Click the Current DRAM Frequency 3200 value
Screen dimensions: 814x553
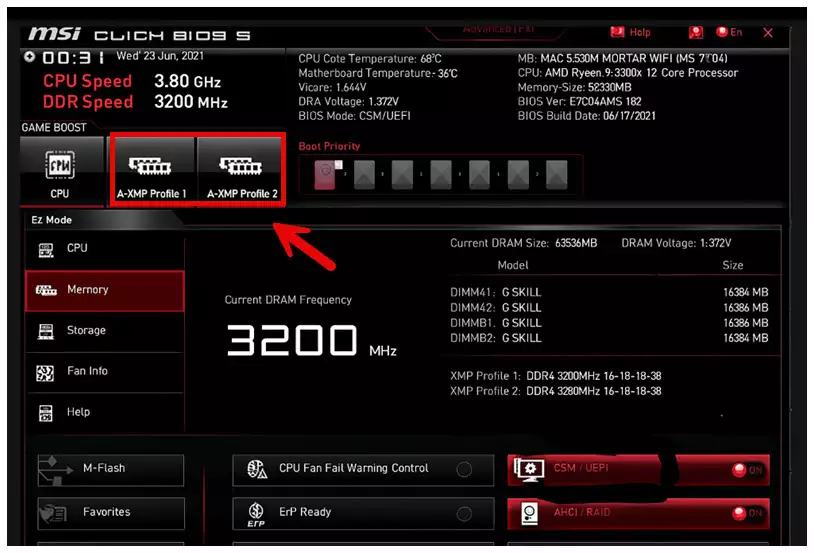(x=292, y=341)
